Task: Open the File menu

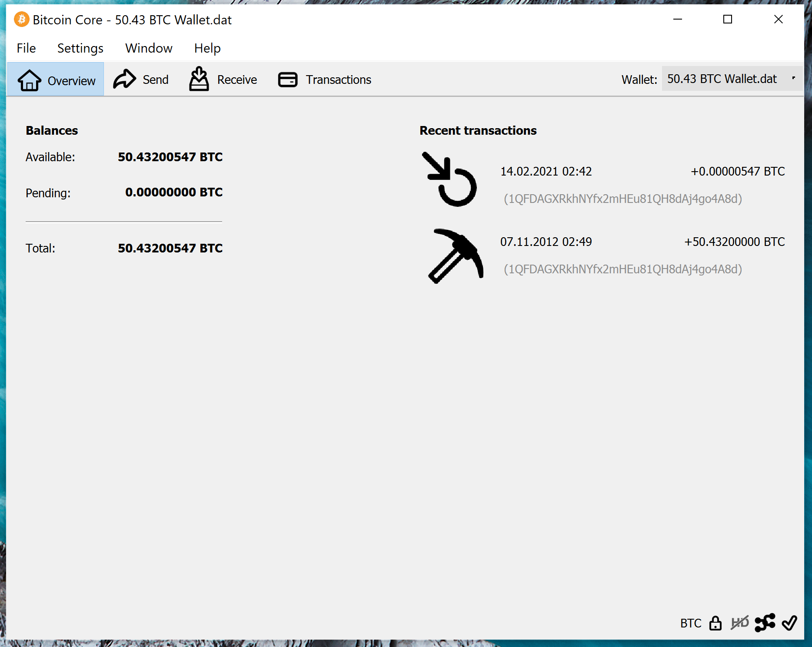Action: (x=26, y=48)
